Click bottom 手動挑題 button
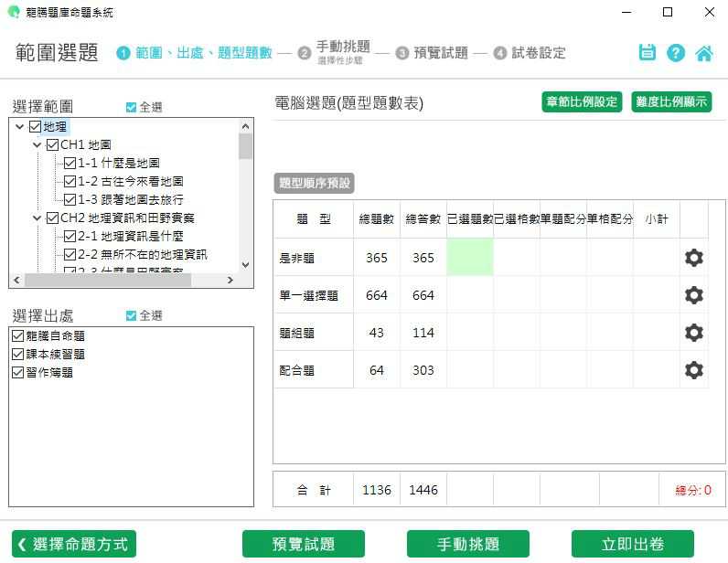Image resolution: width=728 pixels, height=563 pixels. coord(468,544)
